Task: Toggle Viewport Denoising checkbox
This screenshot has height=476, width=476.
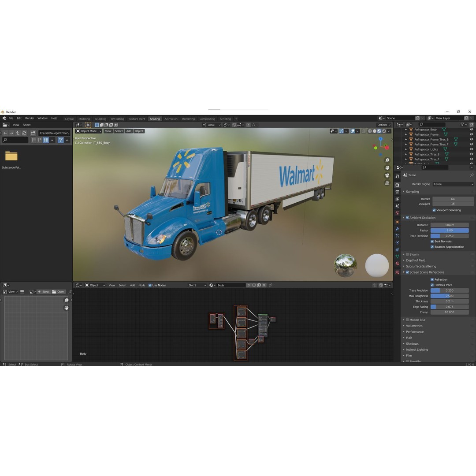Action: pos(434,210)
